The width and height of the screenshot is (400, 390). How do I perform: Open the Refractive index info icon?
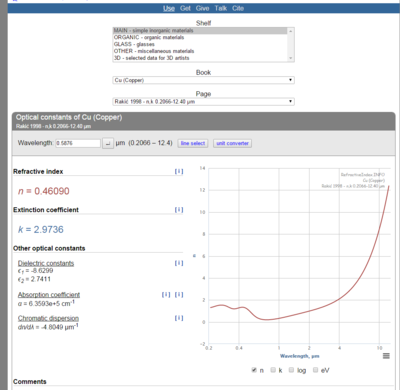179,171
